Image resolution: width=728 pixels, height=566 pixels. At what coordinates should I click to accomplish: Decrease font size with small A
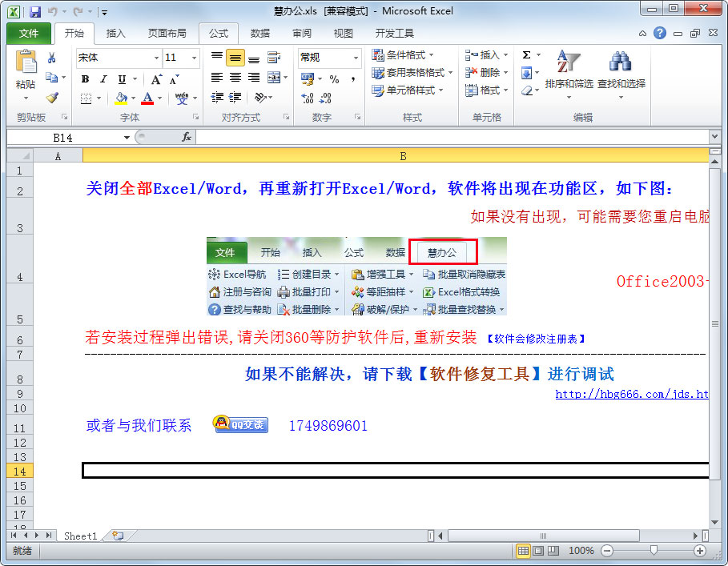click(174, 79)
